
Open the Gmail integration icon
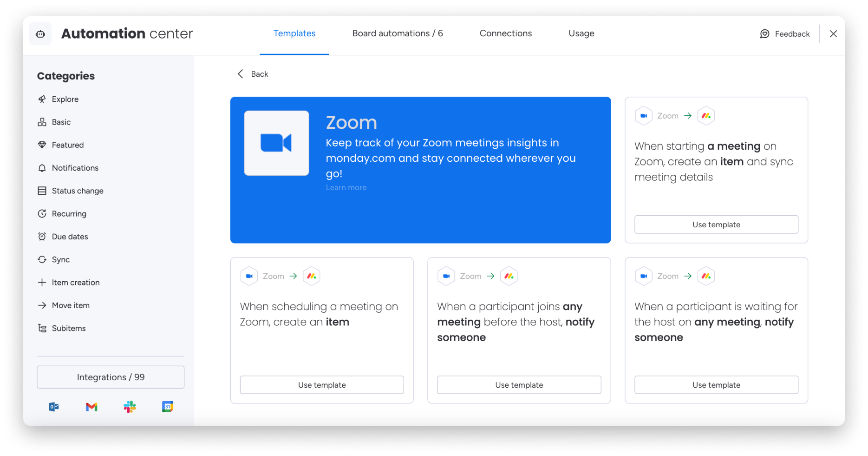(91, 407)
